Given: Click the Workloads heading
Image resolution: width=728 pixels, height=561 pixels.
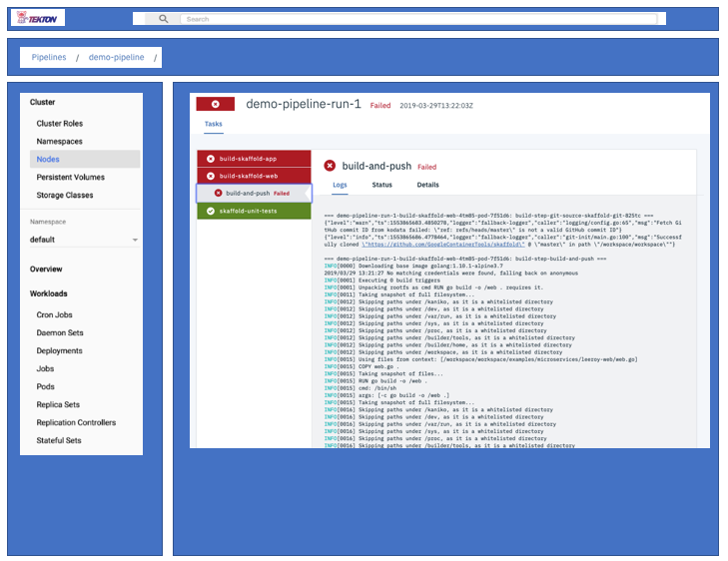Looking at the screenshot, I should (48, 293).
